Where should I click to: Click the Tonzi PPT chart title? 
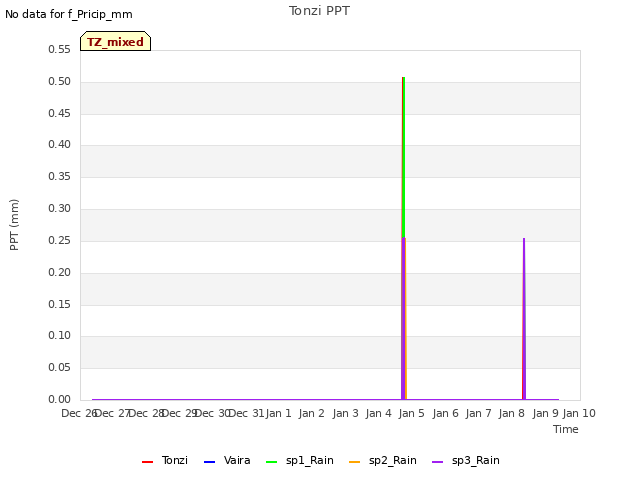[319, 11]
